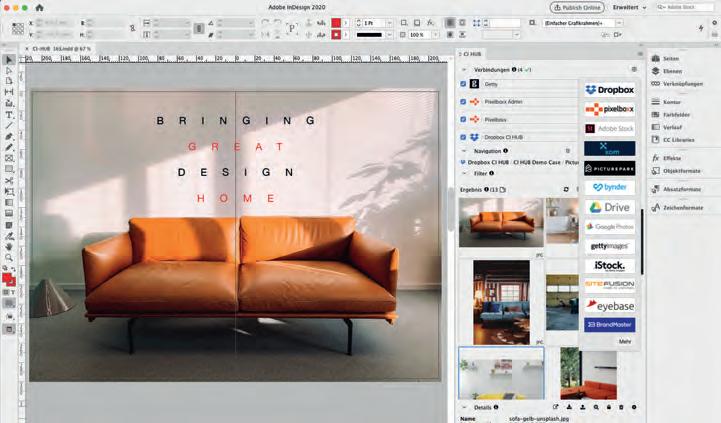The width and height of the screenshot is (721, 423).
Task: Click the iStock connection button
Action: pyautogui.click(x=610, y=266)
